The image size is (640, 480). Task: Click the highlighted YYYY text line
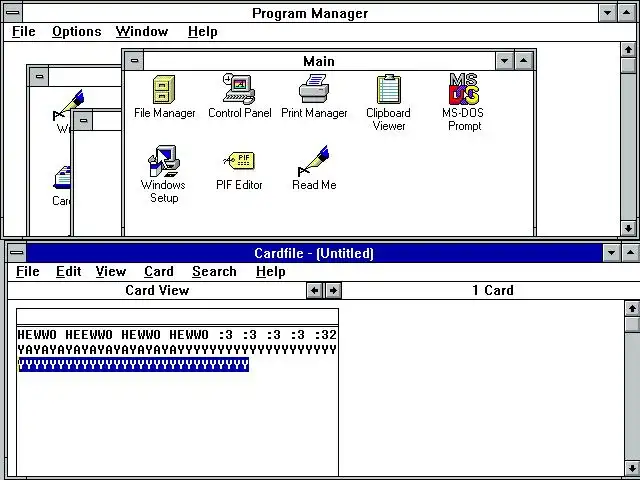[x=133, y=364]
